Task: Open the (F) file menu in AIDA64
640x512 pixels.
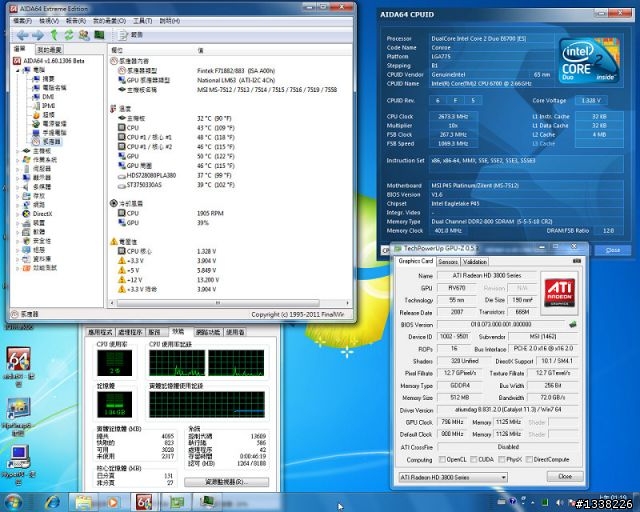Action: pos(22,21)
